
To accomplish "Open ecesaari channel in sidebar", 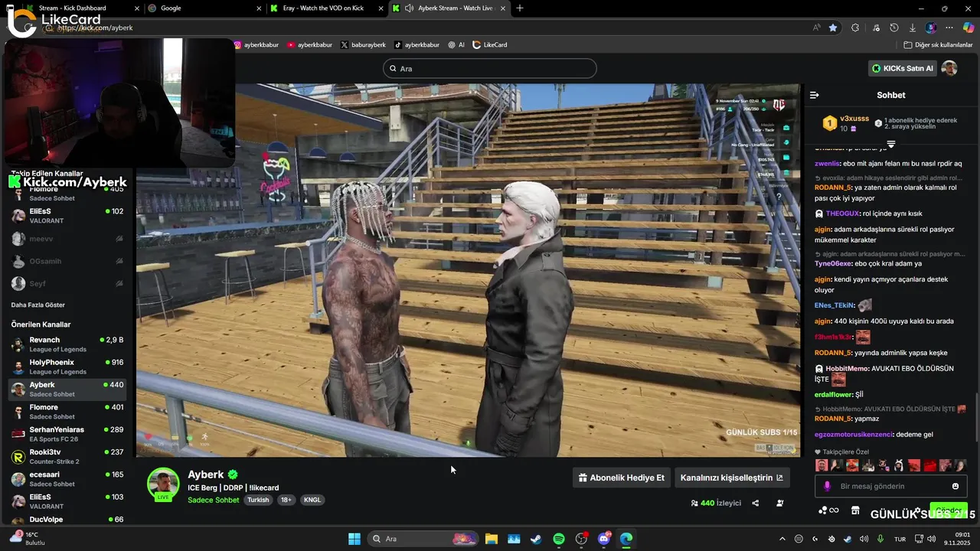I will click(67, 479).
